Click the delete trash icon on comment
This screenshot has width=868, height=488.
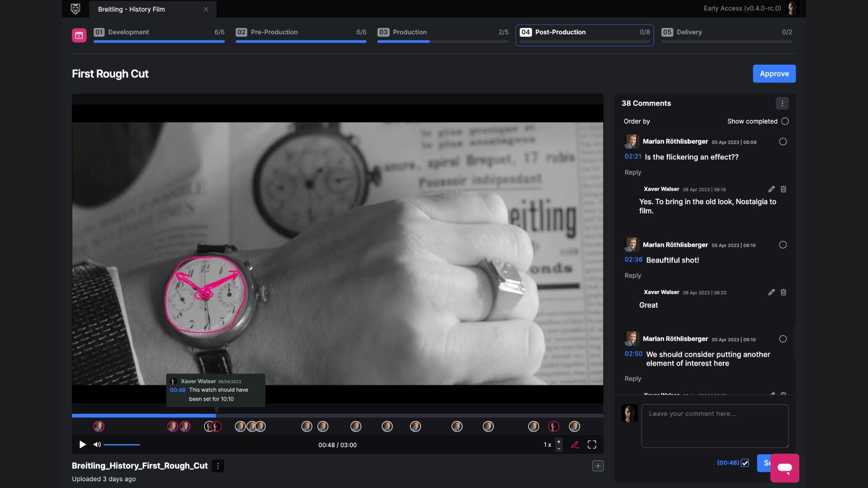click(783, 189)
